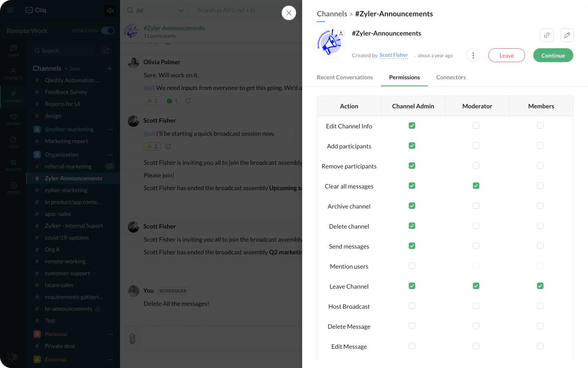Image resolution: width=588 pixels, height=368 pixels.
Task: Uncheck Leave Channel for Members
Action: point(540,286)
